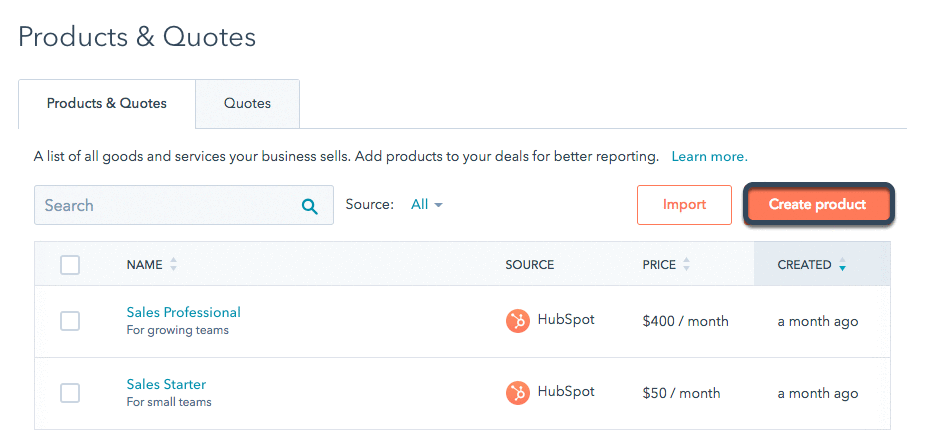Viewport: 930px width, 438px height.
Task: Click HubSpot source text in Sales Starter row
Action: point(566,392)
